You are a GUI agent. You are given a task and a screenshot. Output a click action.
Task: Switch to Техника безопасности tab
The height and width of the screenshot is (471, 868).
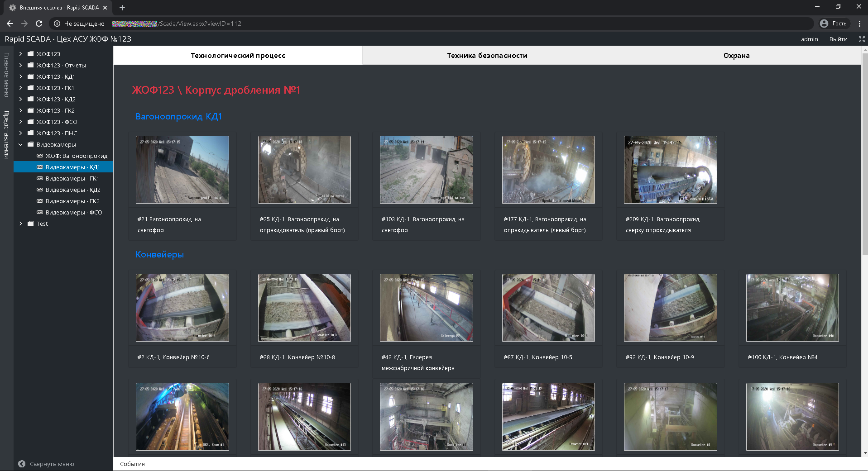487,56
